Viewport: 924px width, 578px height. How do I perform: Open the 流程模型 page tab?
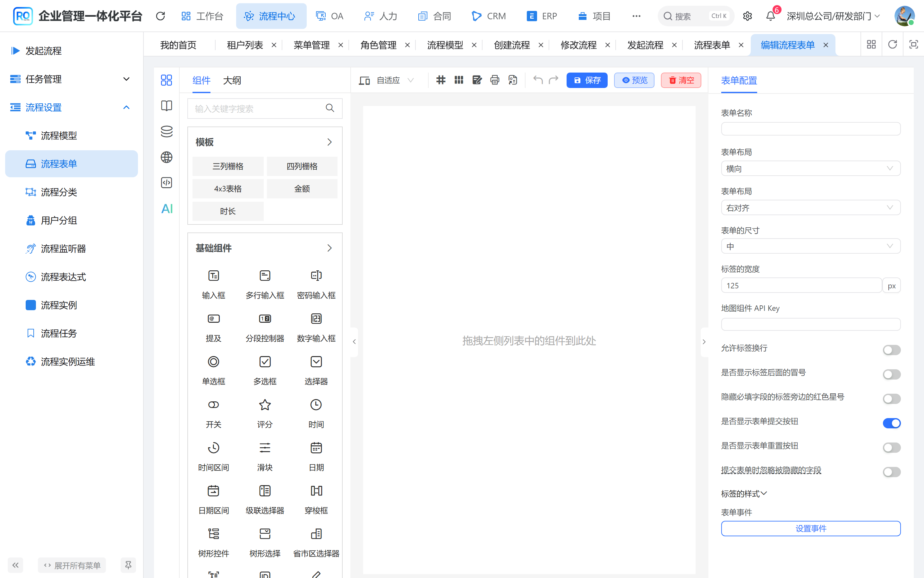point(445,45)
